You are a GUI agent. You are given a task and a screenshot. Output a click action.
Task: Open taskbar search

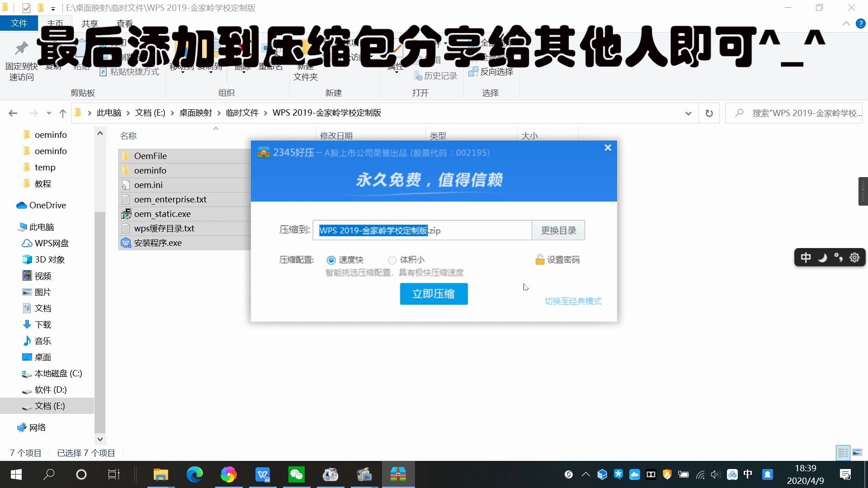coord(48,474)
